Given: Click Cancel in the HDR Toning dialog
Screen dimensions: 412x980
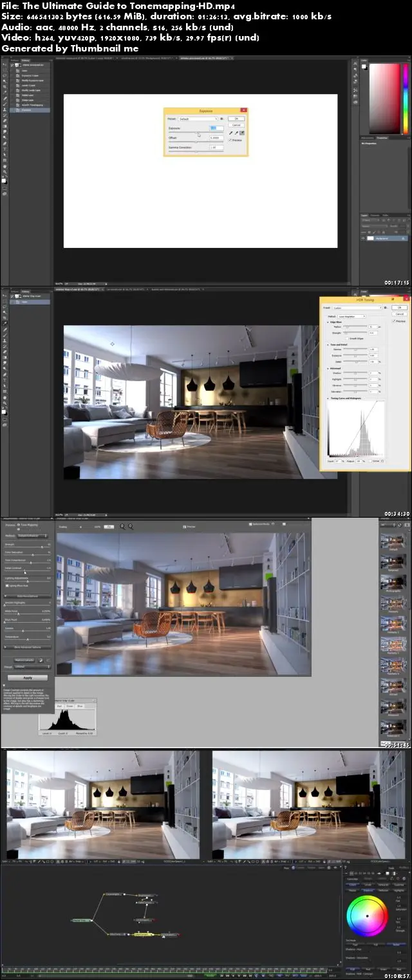Looking at the screenshot, I should [399, 314].
